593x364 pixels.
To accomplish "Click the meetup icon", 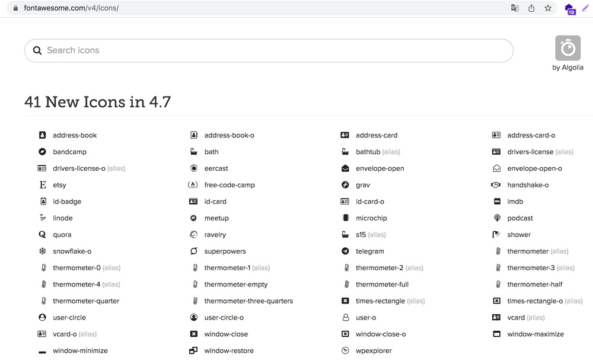I will (x=193, y=218).
